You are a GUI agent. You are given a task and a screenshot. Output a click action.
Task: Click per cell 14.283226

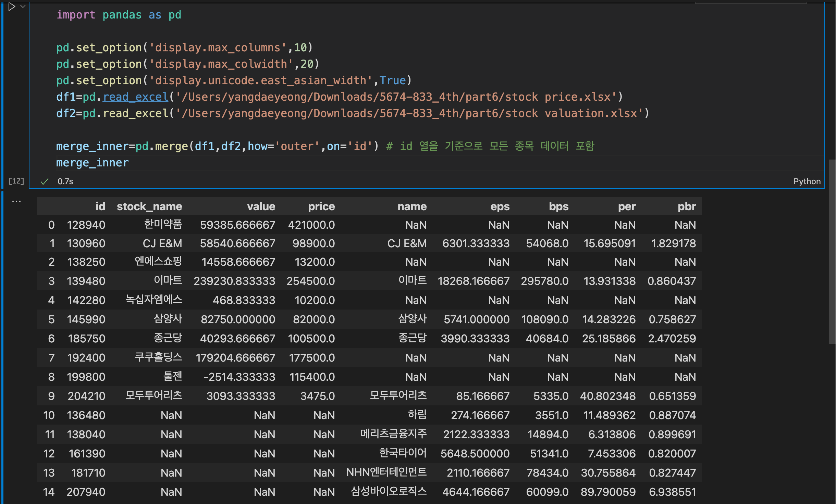[x=609, y=319]
